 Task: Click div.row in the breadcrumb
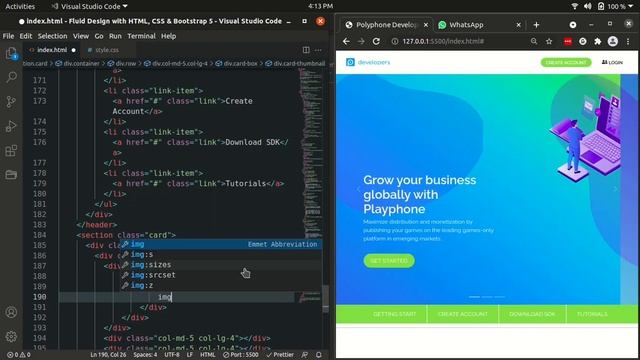tap(125, 63)
